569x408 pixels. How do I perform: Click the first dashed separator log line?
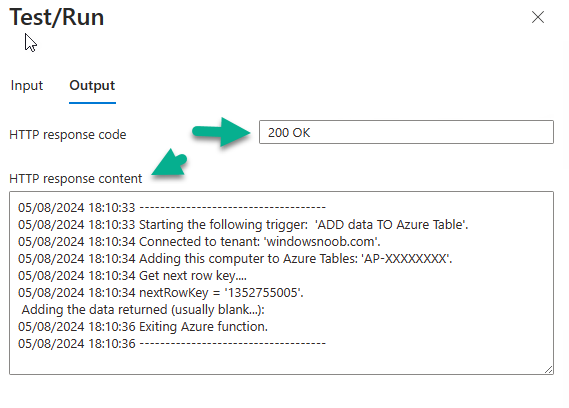point(172,208)
